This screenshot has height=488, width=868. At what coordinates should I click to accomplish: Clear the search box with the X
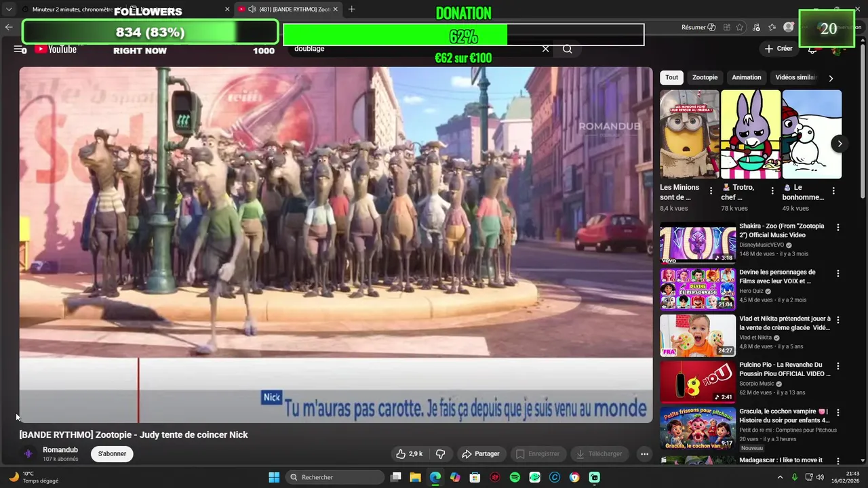pos(545,49)
